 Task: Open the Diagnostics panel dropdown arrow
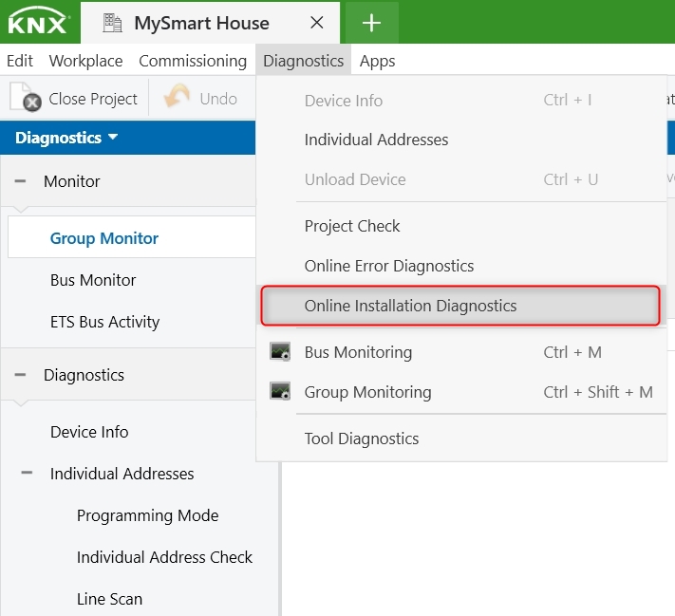113,137
